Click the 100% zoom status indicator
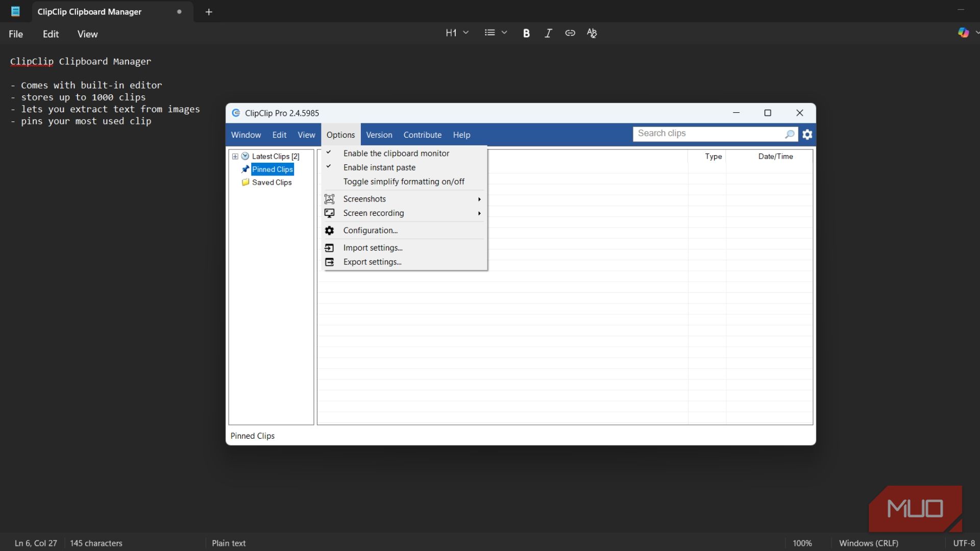 click(802, 543)
